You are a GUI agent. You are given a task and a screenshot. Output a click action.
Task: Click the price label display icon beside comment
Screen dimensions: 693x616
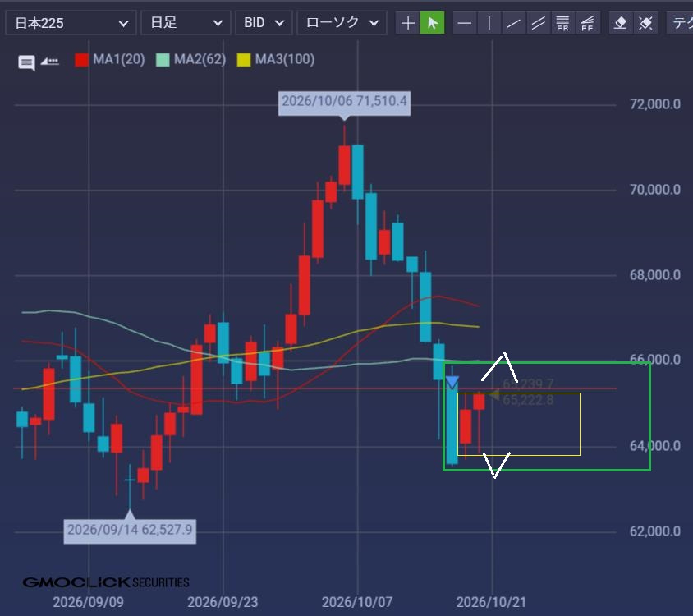click(49, 62)
